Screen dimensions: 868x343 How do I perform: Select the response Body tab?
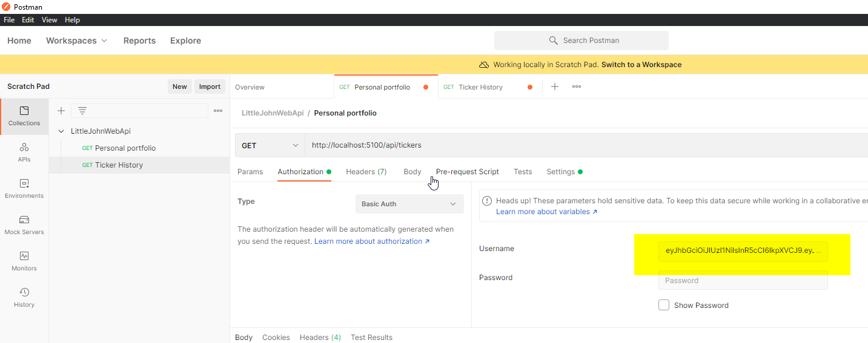(244, 338)
